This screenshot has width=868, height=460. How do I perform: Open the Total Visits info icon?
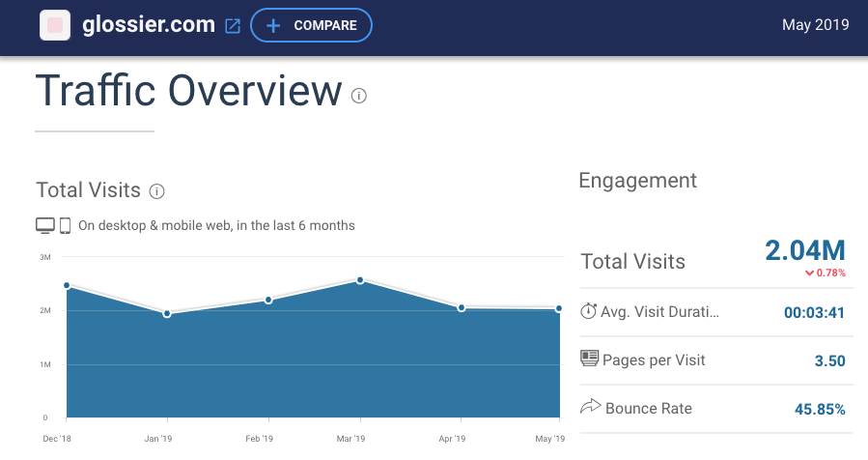pos(156,191)
